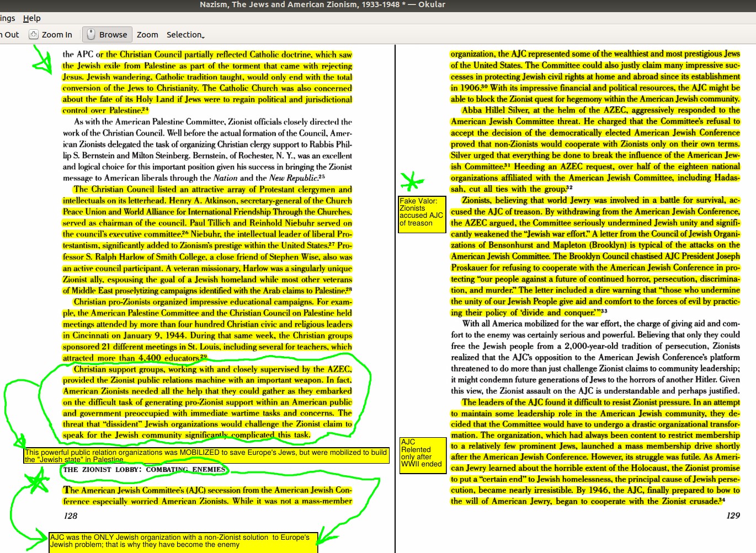
Task: Toggle the Browse mouse tool
Action: (107, 35)
